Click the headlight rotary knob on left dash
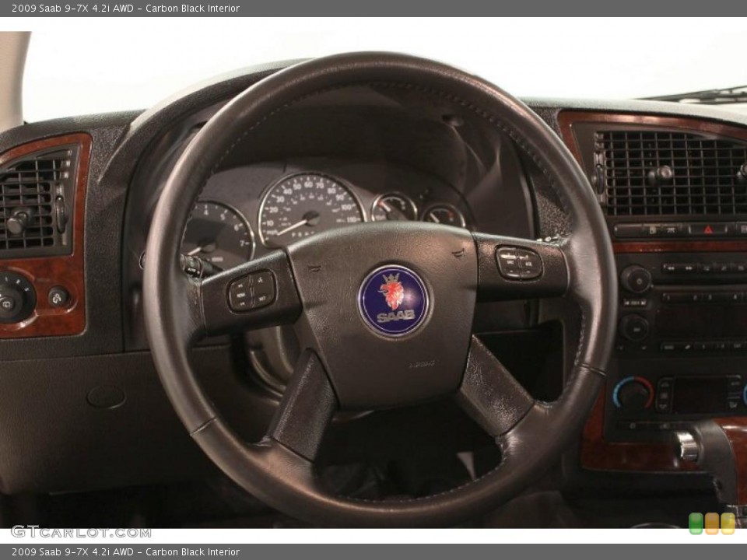The height and width of the screenshot is (560, 747). (x=14, y=298)
